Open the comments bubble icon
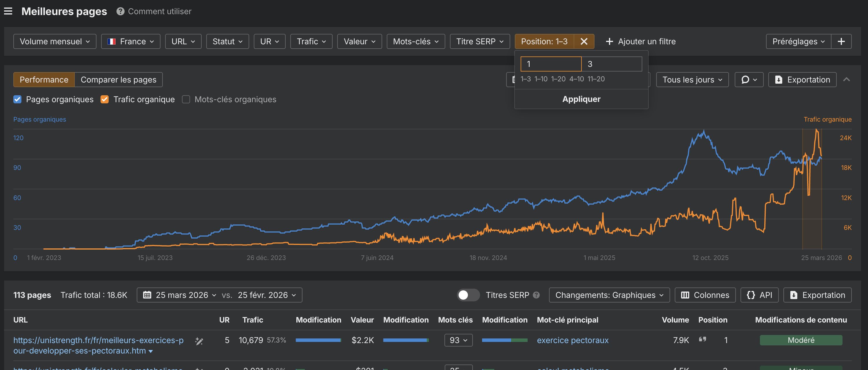Viewport: 868px width, 370px height. (x=746, y=79)
